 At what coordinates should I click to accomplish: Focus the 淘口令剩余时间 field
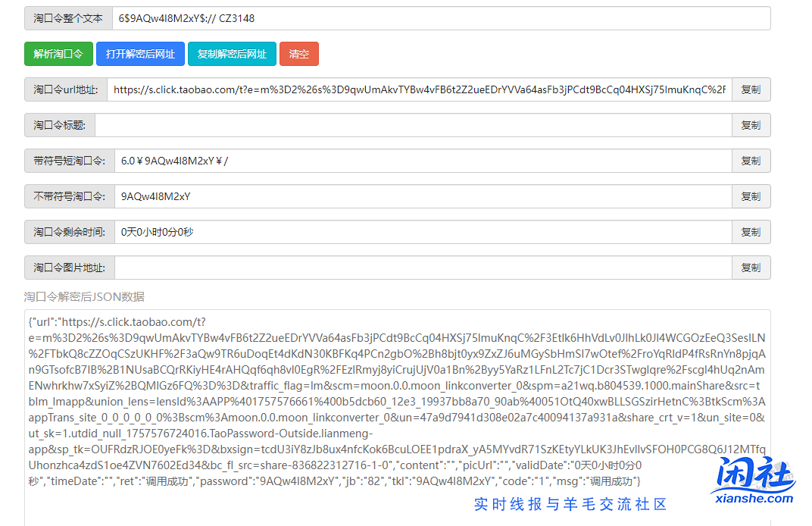(423, 232)
